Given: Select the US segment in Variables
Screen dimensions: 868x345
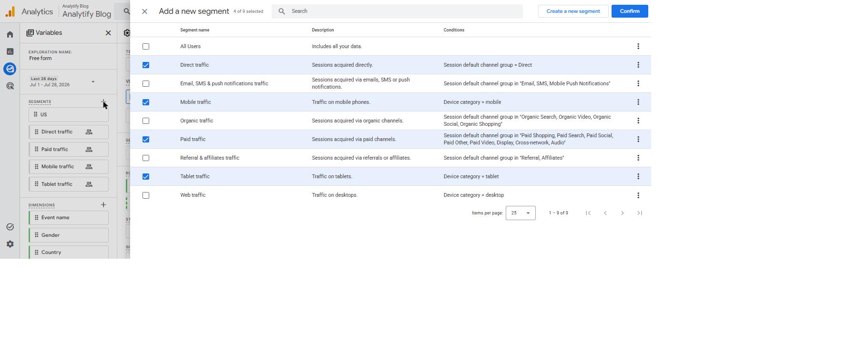Looking at the screenshot, I should [69, 114].
